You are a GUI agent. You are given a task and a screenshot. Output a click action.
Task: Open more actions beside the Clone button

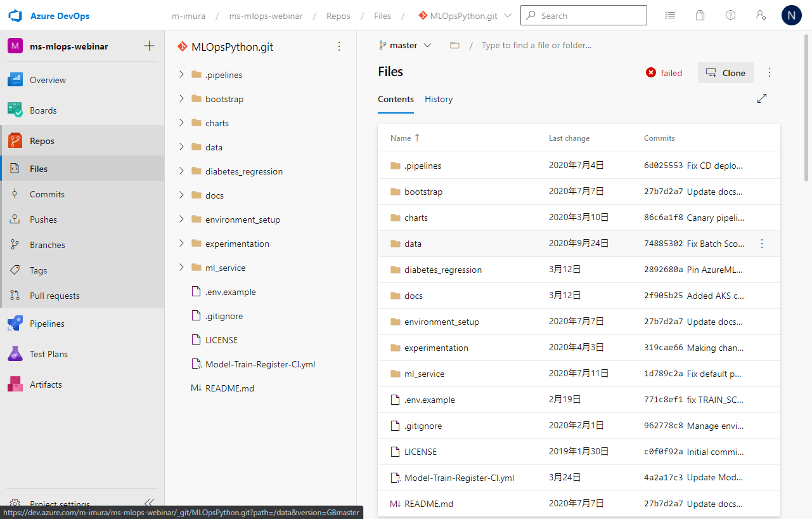point(770,72)
